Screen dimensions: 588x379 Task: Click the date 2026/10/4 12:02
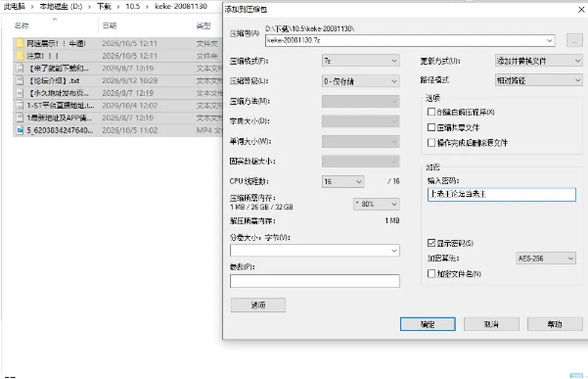[x=130, y=105]
